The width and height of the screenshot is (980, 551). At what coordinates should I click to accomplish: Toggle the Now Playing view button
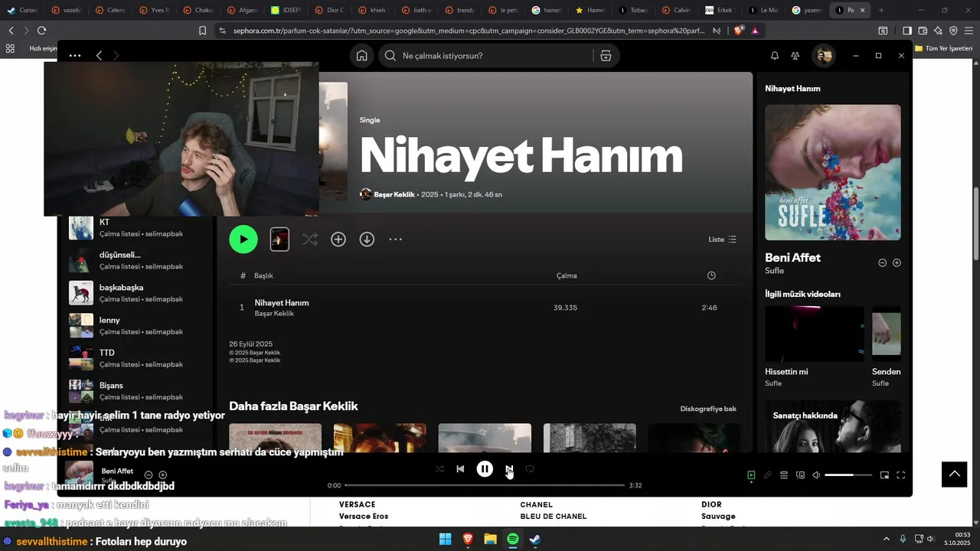pyautogui.click(x=751, y=475)
